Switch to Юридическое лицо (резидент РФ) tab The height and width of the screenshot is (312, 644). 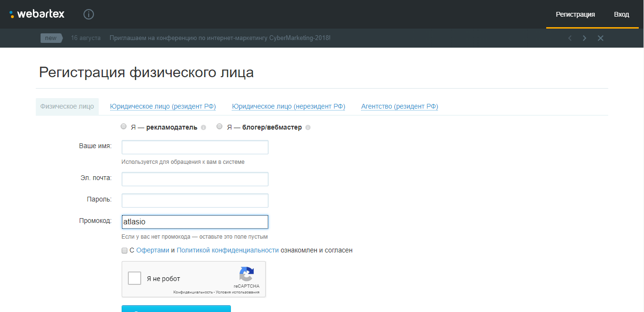click(163, 107)
